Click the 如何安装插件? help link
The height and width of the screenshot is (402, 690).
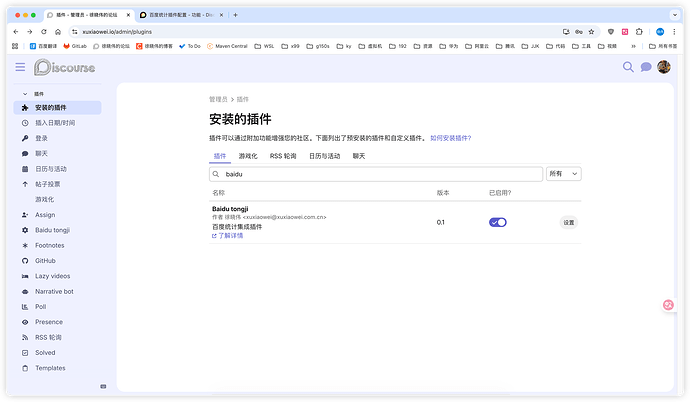coord(450,138)
